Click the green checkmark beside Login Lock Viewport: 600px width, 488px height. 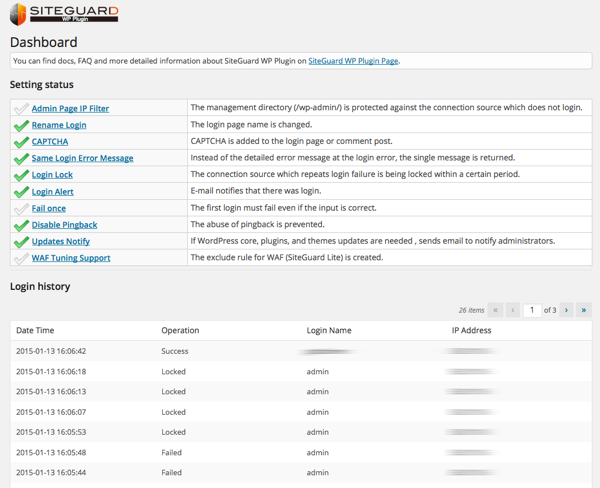[21, 175]
